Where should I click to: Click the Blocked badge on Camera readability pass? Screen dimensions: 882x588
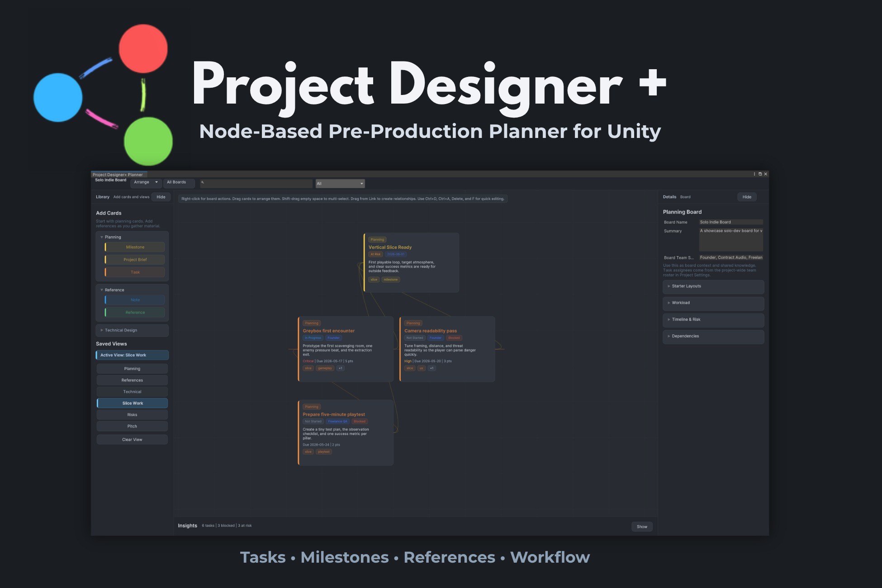coord(454,338)
